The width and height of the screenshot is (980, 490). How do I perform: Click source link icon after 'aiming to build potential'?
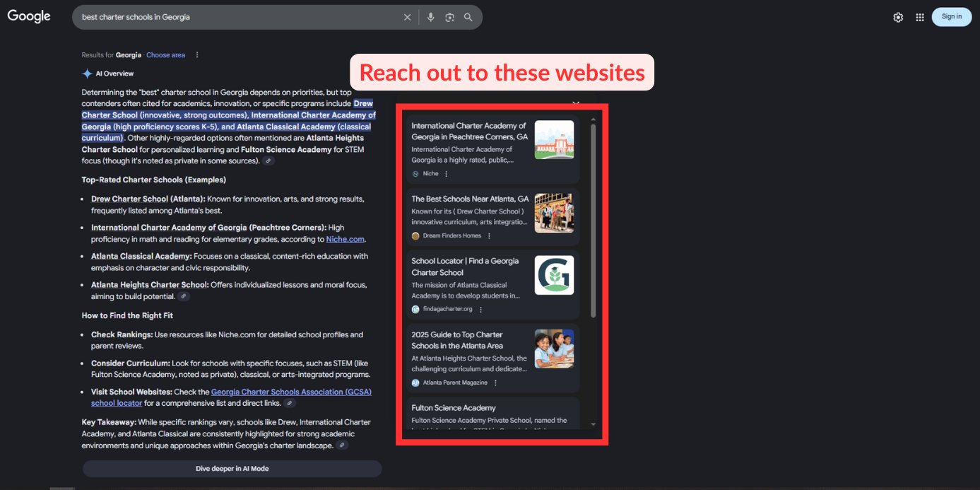[184, 297]
